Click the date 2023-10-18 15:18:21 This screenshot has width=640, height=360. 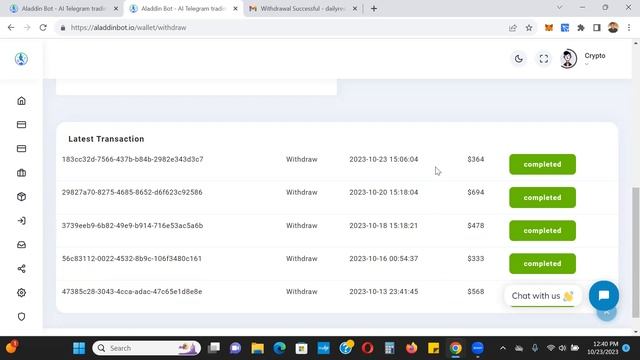coord(384,225)
